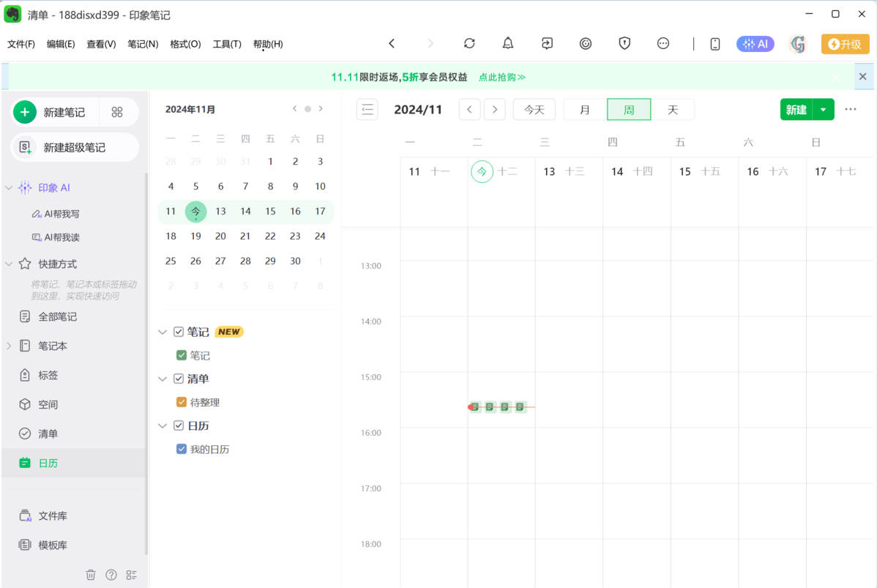Image resolution: width=877 pixels, height=588 pixels.
Task: Click the sync refresh icon
Action: (x=469, y=44)
